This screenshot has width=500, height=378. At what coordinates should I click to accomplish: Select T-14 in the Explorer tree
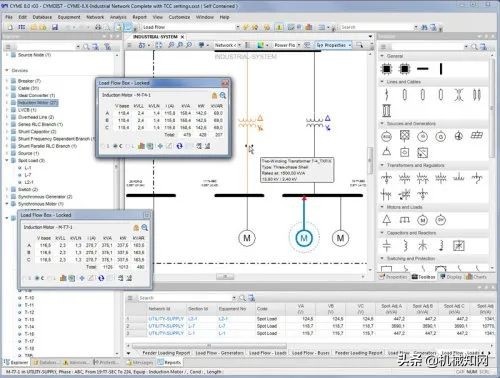pos(30,327)
